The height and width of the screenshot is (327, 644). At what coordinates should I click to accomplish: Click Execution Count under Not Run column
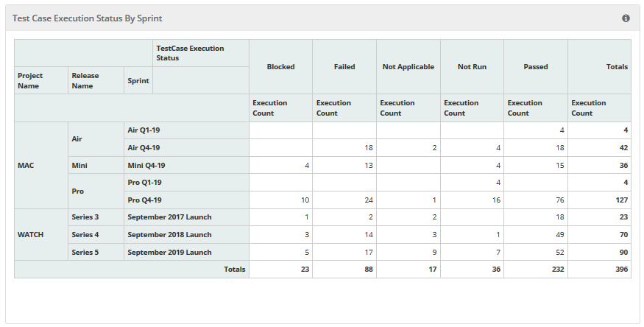pos(472,108)
